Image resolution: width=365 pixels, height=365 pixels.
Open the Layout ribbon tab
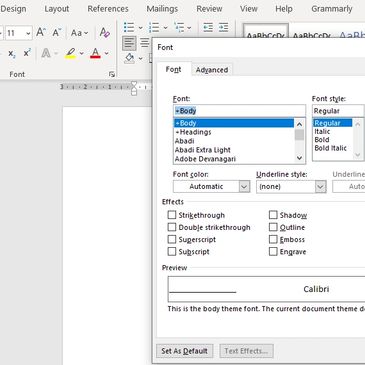[57, 9]
